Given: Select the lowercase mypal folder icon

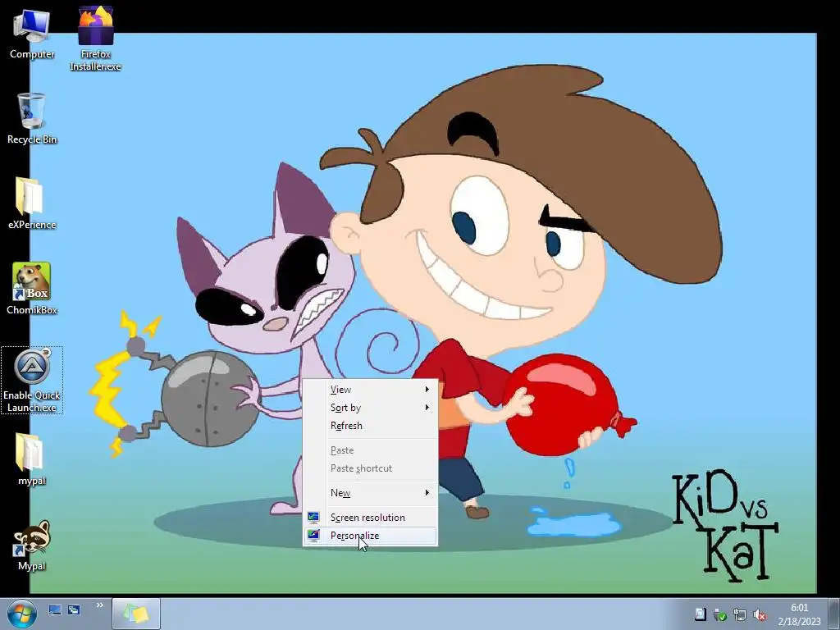Looking at the screenshot, I should [32, 459].
